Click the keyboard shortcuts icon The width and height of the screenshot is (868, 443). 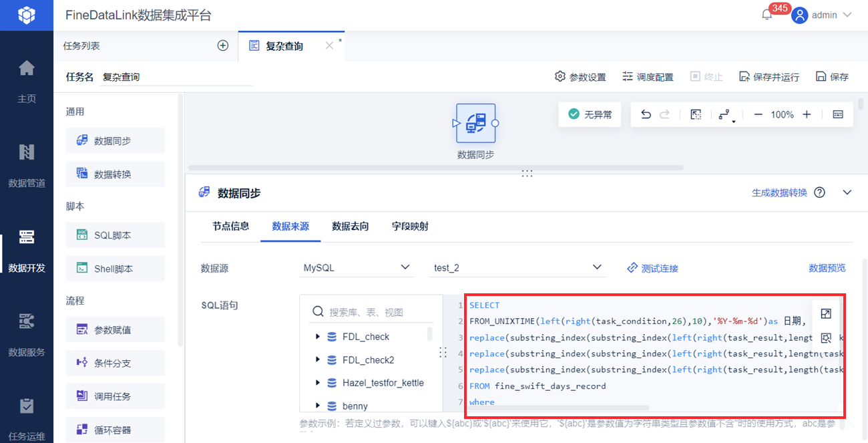(838, 114)
